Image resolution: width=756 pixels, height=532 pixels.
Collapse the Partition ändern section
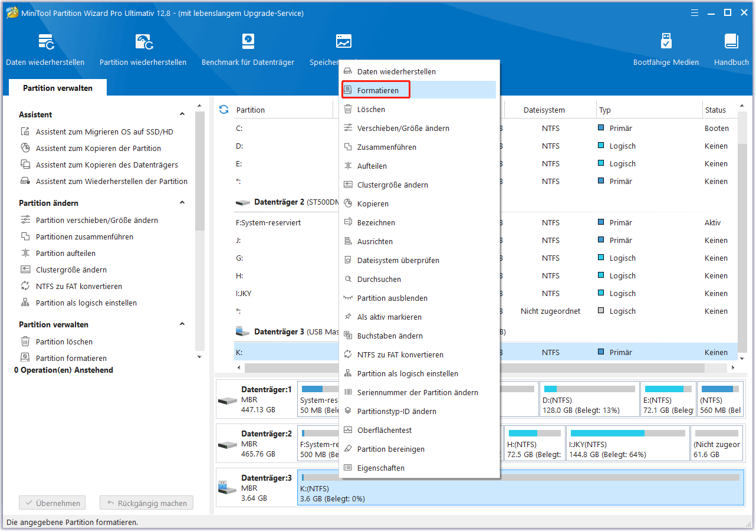(x=182, y=203)
